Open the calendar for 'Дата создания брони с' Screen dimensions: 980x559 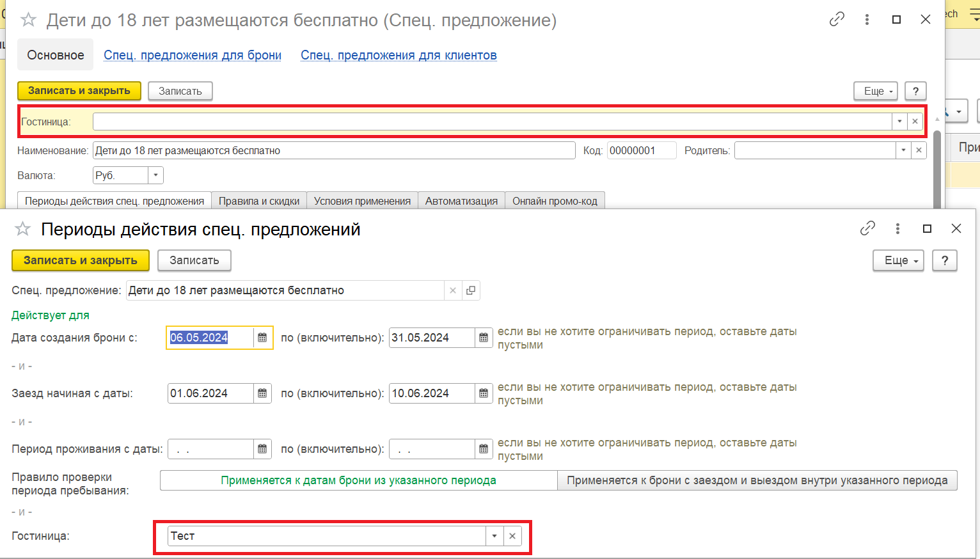click(x=262, y=338)
